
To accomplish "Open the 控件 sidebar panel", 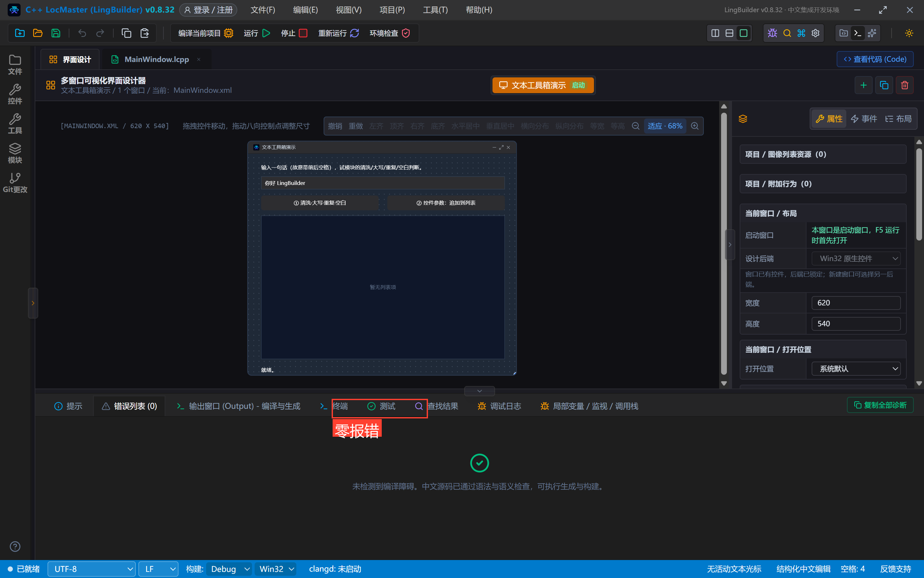I will click(15, 94).
